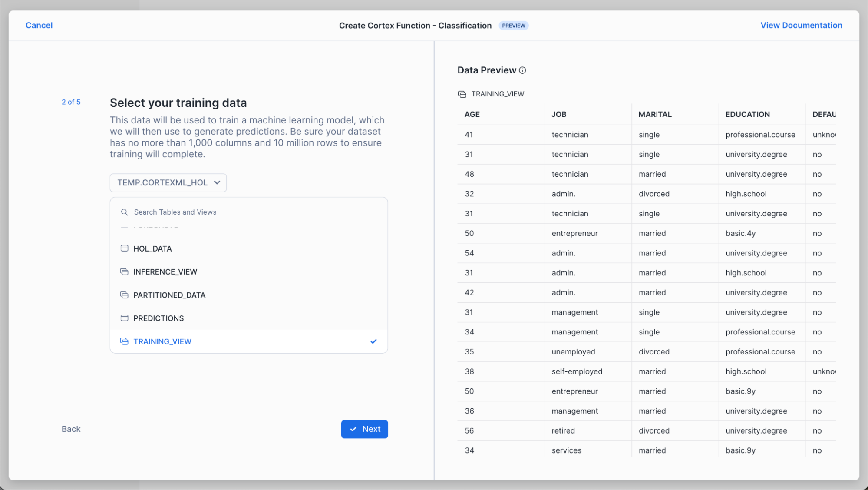Click the INFERENCE_VIEW view icon

point(124,272)
